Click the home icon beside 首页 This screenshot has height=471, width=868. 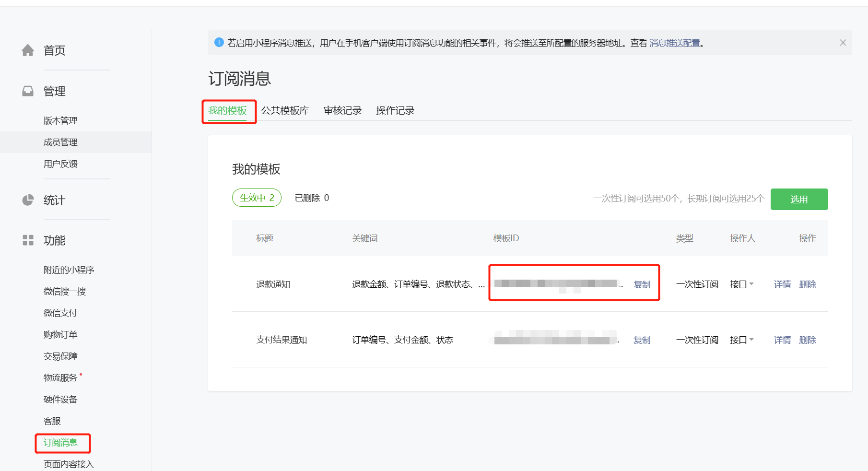pos(28,50)
